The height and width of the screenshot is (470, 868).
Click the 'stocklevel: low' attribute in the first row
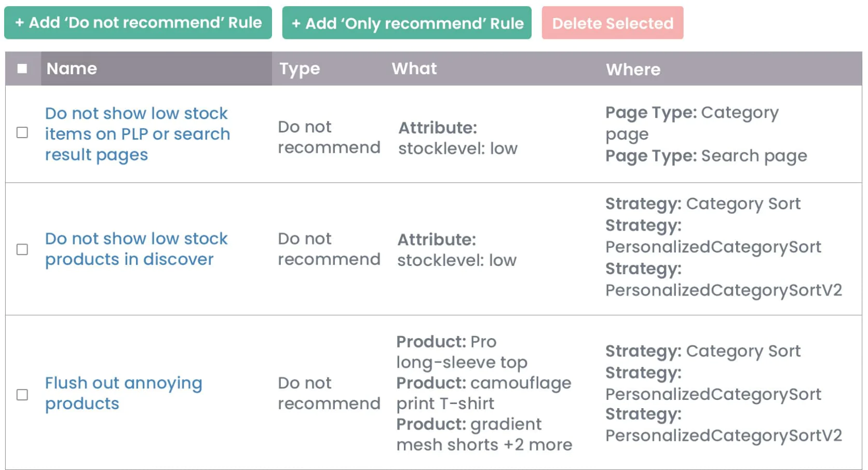coord(457,149)
